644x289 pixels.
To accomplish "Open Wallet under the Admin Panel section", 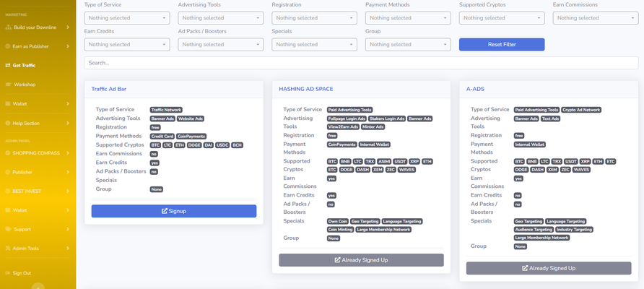I will [38, 210].
